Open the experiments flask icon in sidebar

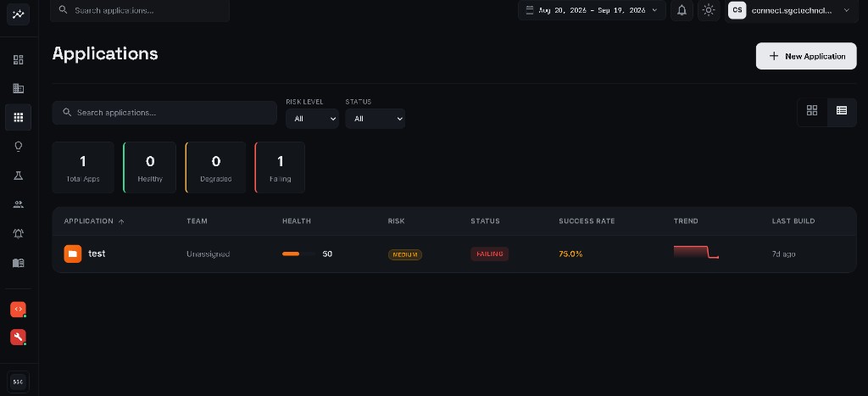pyautogui.click(x=19, y=175)
